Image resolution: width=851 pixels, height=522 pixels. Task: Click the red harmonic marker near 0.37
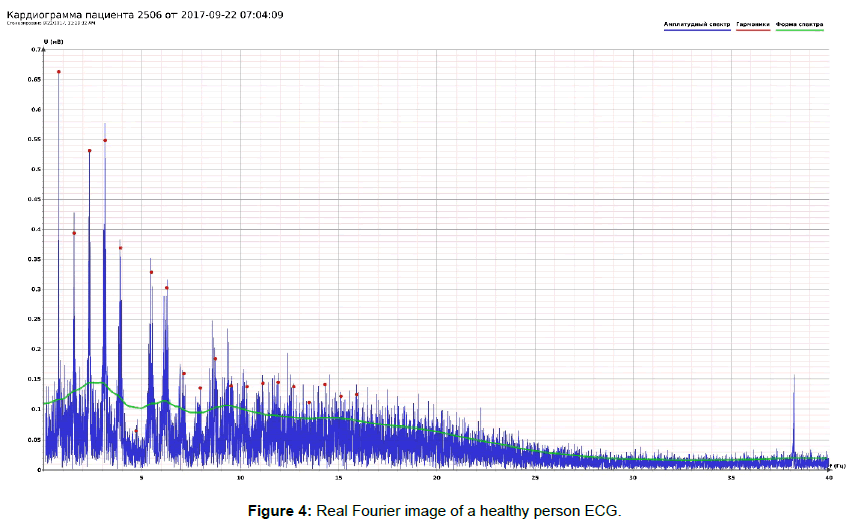pyautogui.click(x=121, y=248)
